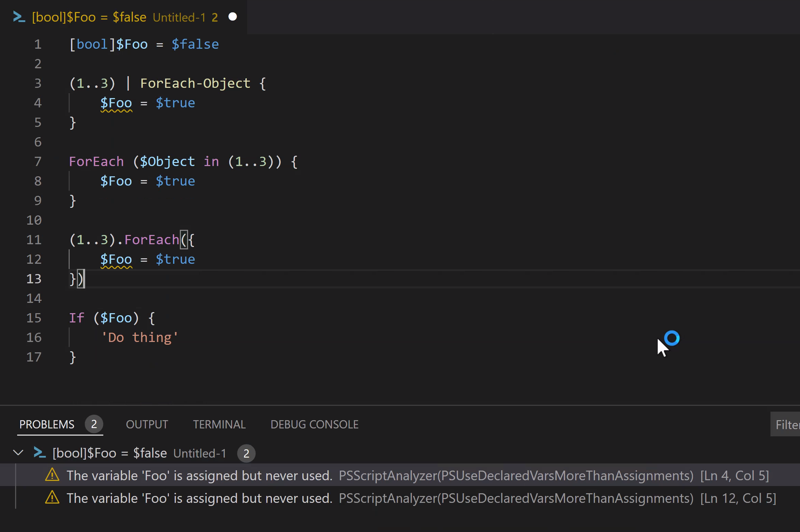Click line number 12 in the gutter
Viewport: 800px width, 532px height.
34,259
